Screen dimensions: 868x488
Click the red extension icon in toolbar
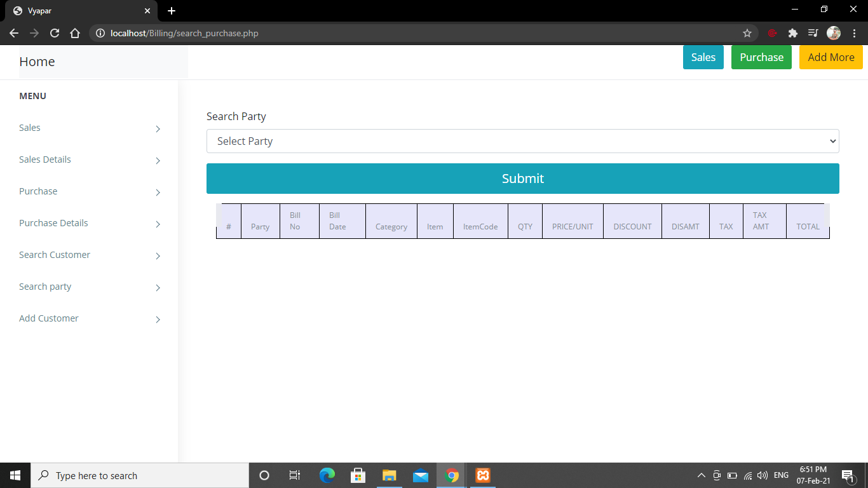(x=773, y=33)
